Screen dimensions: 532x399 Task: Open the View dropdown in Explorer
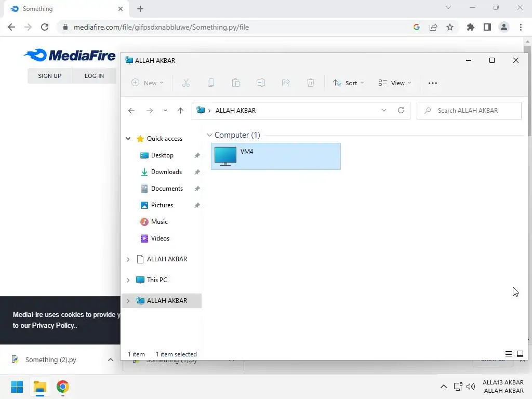pos(395,83)
